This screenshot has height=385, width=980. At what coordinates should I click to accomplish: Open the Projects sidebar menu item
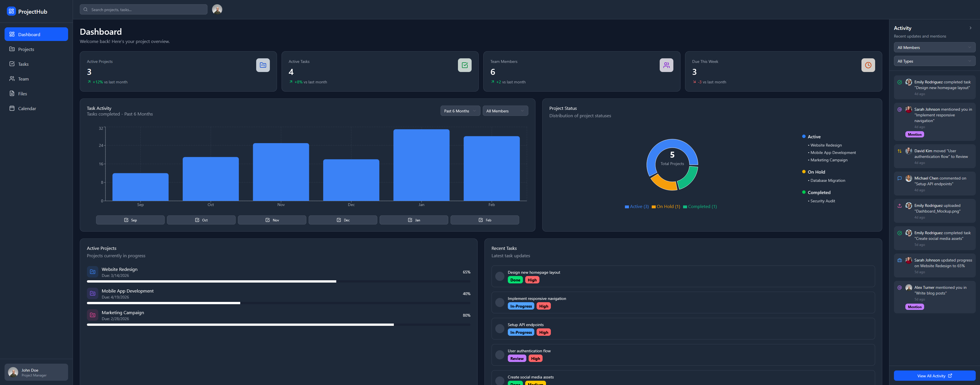[x=26, y=50]
